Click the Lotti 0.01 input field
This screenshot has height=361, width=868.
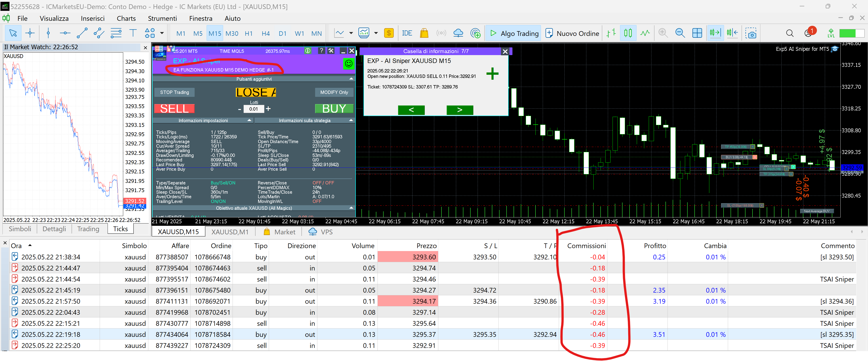coord(253,109)
